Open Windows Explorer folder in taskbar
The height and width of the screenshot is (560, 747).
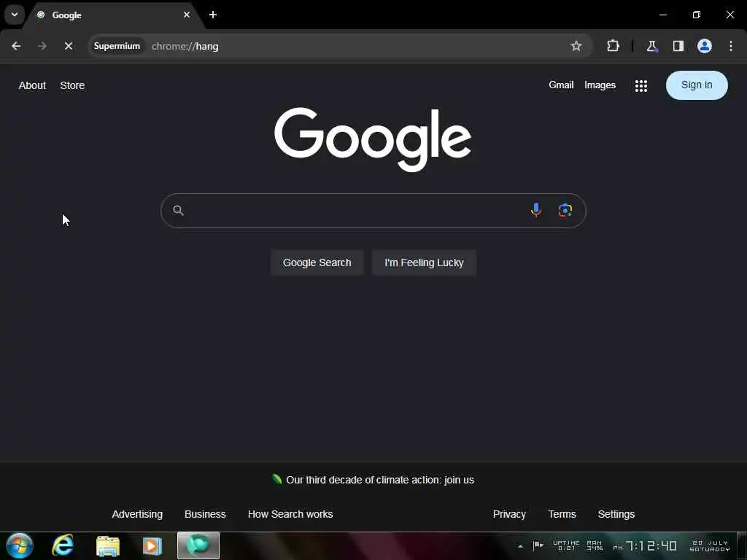coord(108,545)
